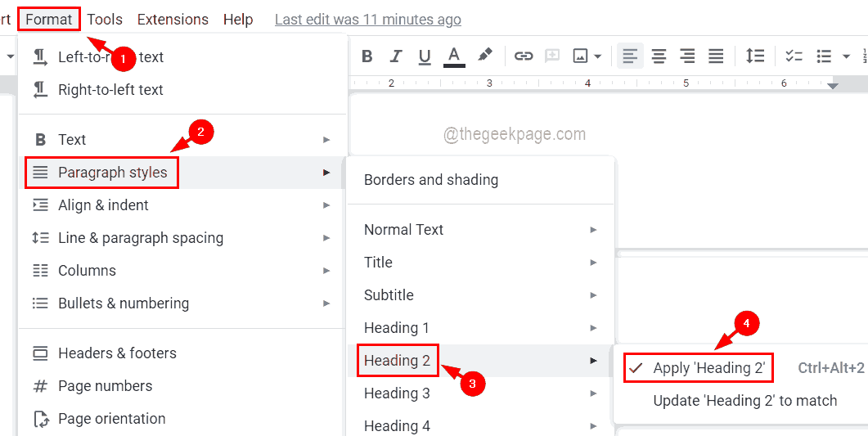Image resolution: width=868 pixels, height=436 pixels.
Task: Select left align in the toolbar
Action: point(630,56)
